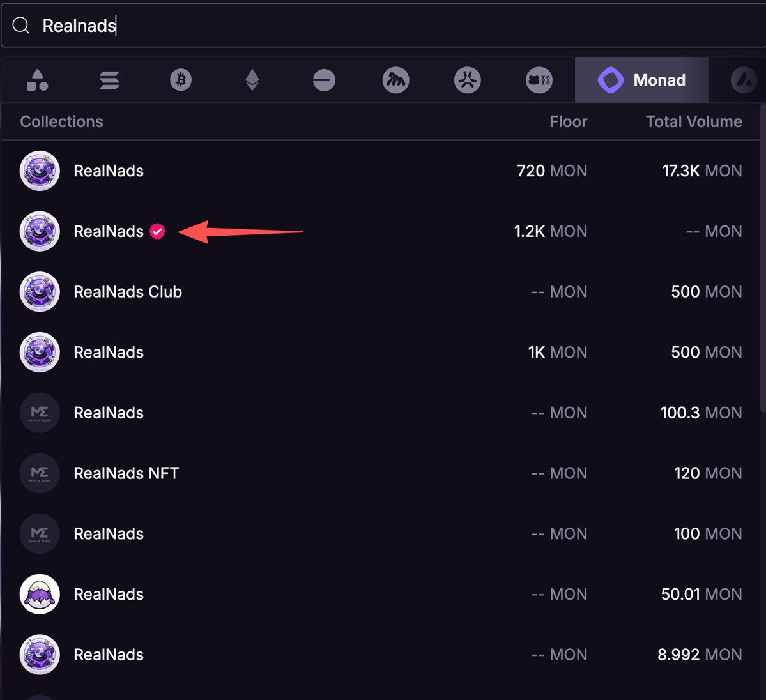Select the Bitcoin chain filter icon
Viewport: 766px width, 700px height.
pyautogui.click(x=181, y=80)
